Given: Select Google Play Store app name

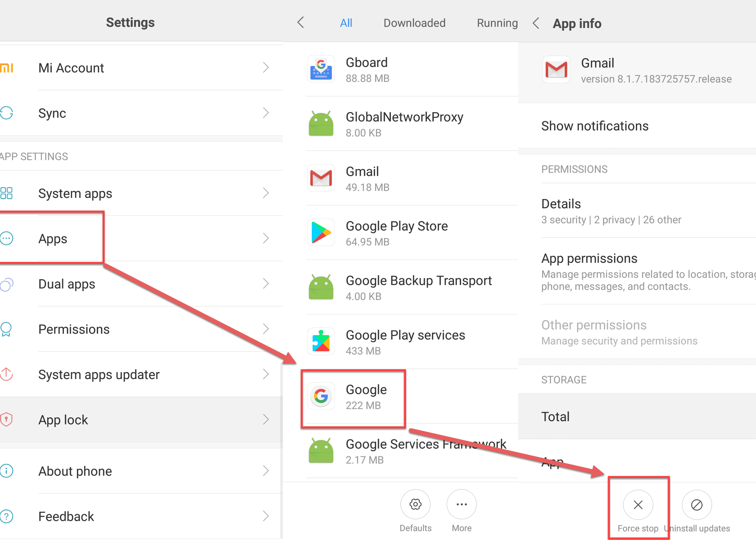Looking at the screenshot, I should click(x=397, y=227).
